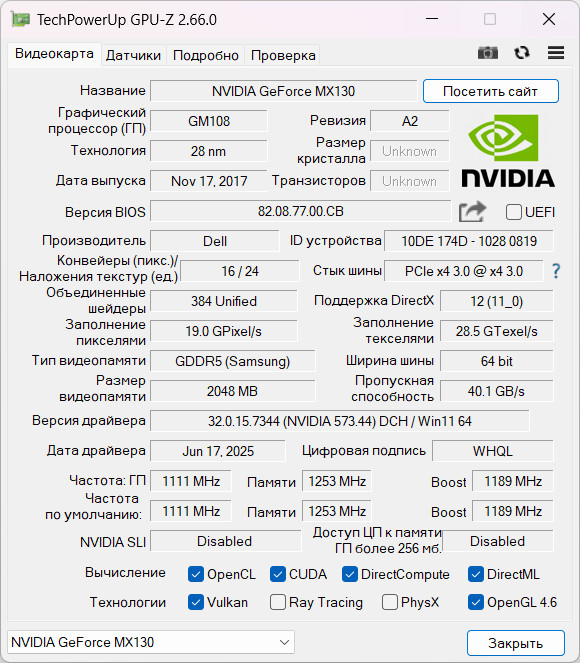Toggle the Ray Tracing checkbox
The height and width of the screenshot is (663, 580).
click(x=277, y=602)
